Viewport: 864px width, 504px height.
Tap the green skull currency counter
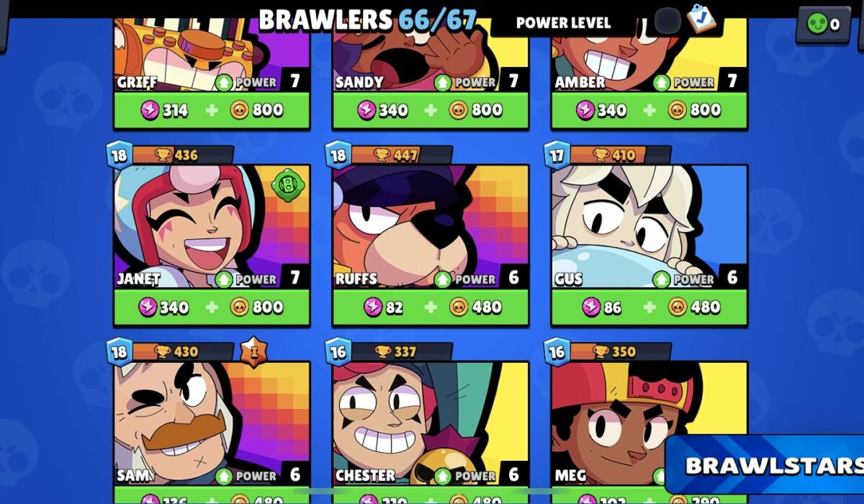(x=824, y=24)
